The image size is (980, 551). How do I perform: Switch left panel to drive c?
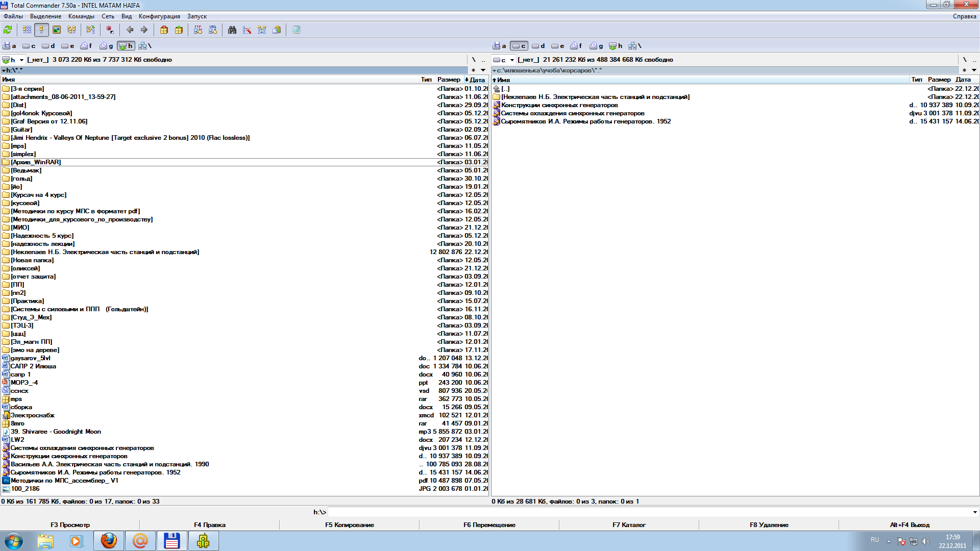point(29,46)
